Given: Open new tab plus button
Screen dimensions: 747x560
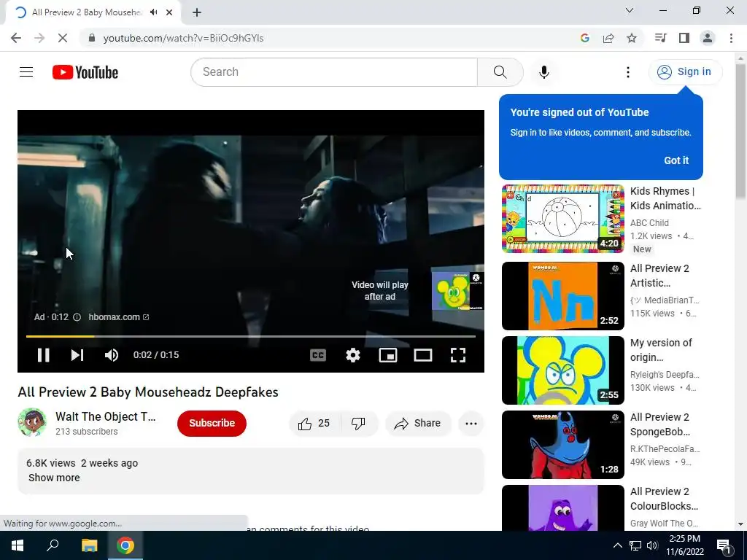Looking at the screenshot, I should point(197,12).
